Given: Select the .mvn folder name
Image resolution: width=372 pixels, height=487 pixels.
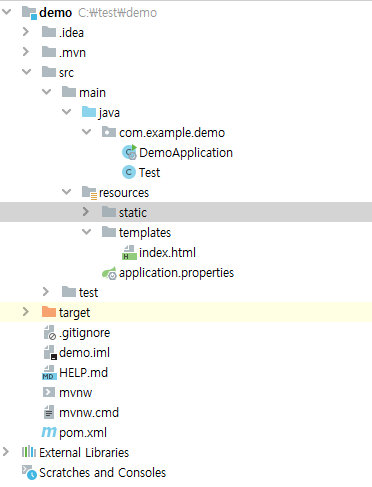Looking at the screenshot, I should (x=72, y=53).
